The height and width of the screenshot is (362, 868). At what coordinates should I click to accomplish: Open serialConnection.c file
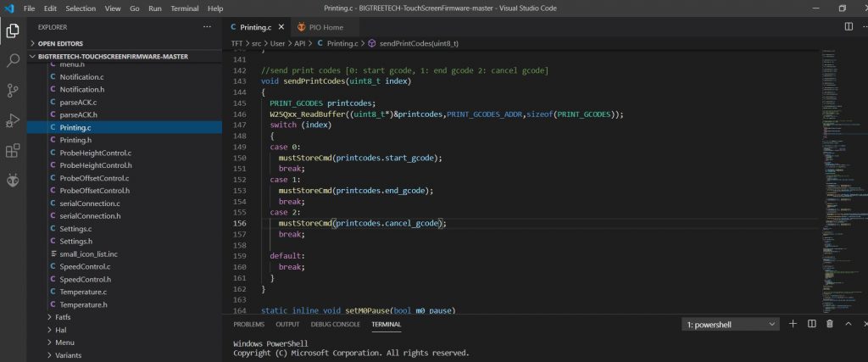click(125, 203)
